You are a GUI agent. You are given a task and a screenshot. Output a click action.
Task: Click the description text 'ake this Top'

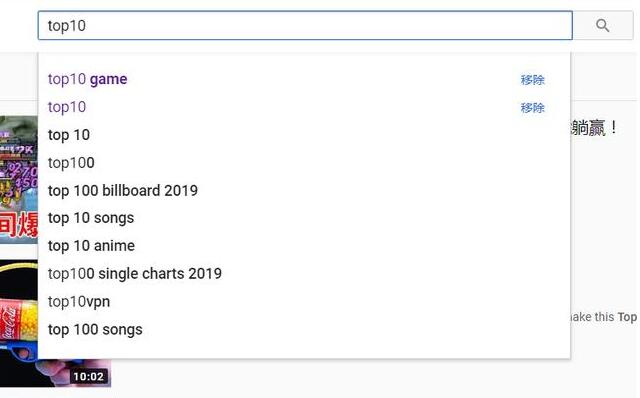click(x=604, y=317)
